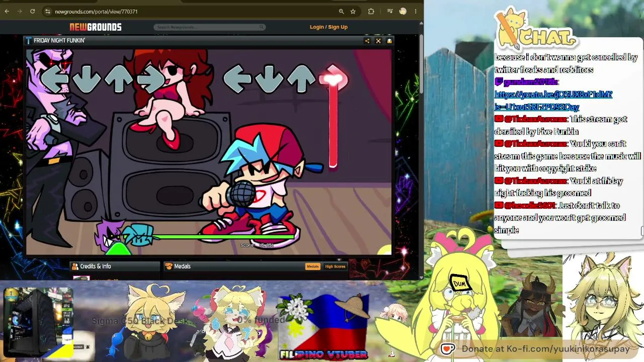Open the browser profile avatar

pos(403,11)
